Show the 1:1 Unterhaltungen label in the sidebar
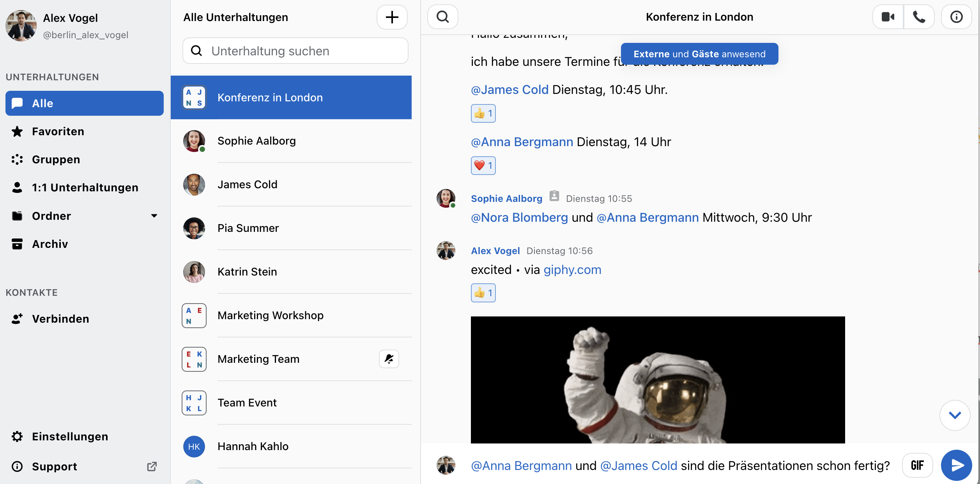The image size is (980, 484). coord(85,187)
